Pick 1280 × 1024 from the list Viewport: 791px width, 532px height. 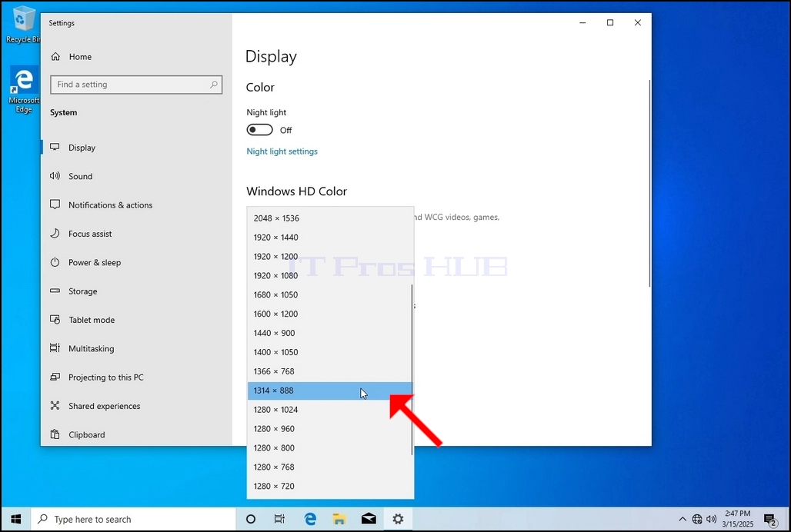coord(330,410)
